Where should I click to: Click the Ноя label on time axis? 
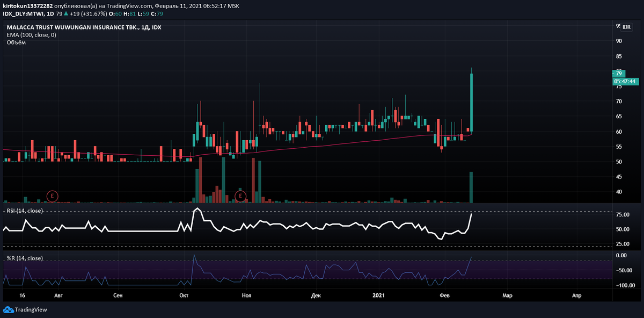247,296
